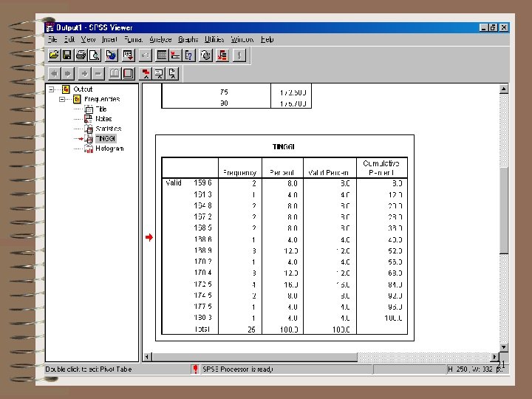The image size is (532, 399).
Task: Click the grayed Undo toolbar icon
Action: [146, 55]
